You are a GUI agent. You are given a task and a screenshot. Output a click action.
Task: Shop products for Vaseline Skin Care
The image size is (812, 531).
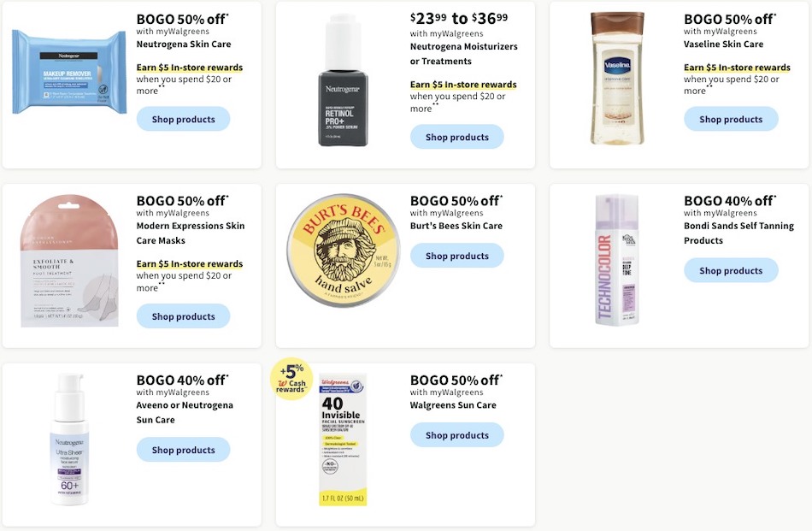pos(731,119)
